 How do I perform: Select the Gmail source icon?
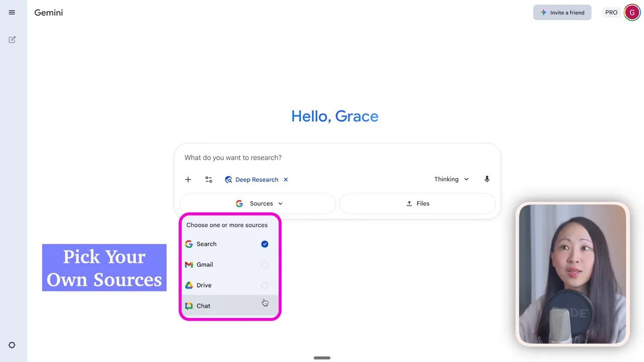pos(189,264)
